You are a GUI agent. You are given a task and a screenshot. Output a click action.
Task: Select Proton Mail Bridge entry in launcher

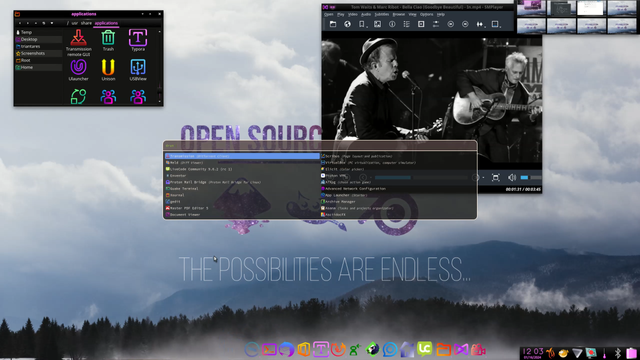242,182
